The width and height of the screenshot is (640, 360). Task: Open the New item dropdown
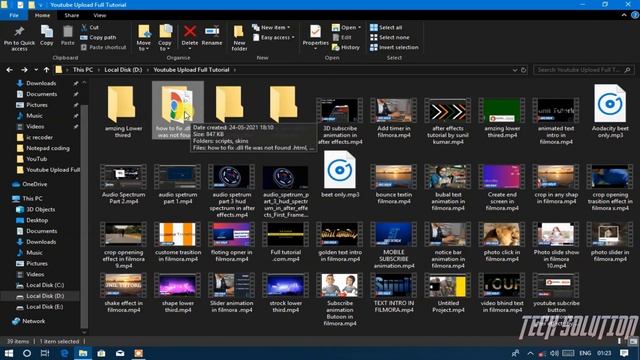pos(271,27)
